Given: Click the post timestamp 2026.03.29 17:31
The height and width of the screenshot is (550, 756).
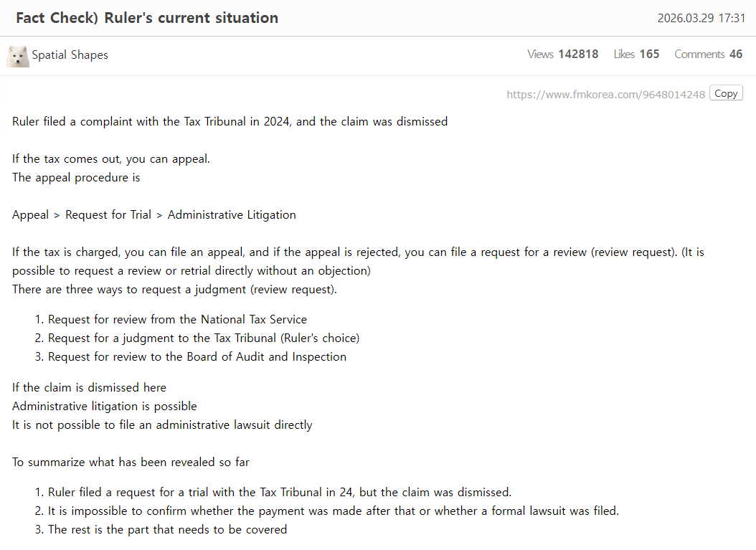Looking at the screenshot, I should pyautogui.click(x=701, y=18).
